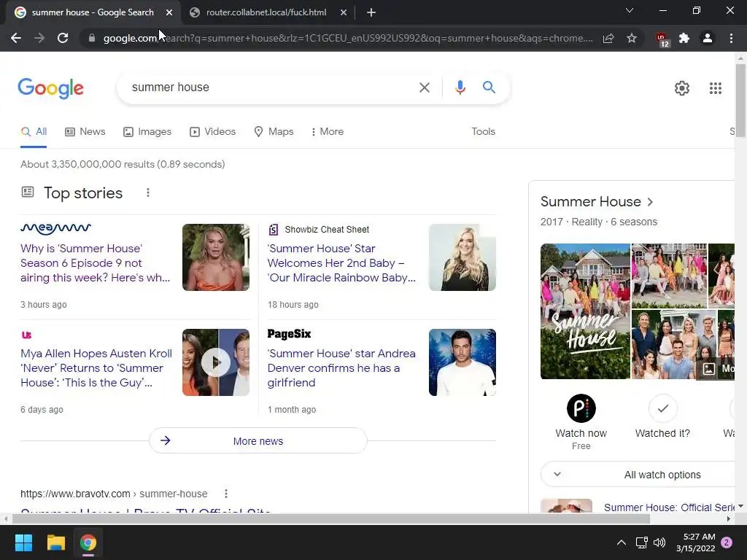The height and width of the screenshot is (560, 747).
Task: Open a new tab with plus button
Action: (371, 12)
